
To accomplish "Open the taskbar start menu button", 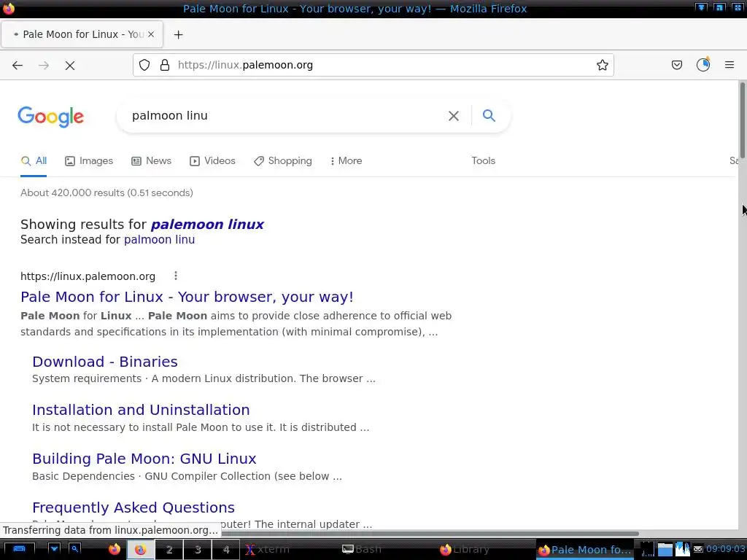I will point(19,549).
